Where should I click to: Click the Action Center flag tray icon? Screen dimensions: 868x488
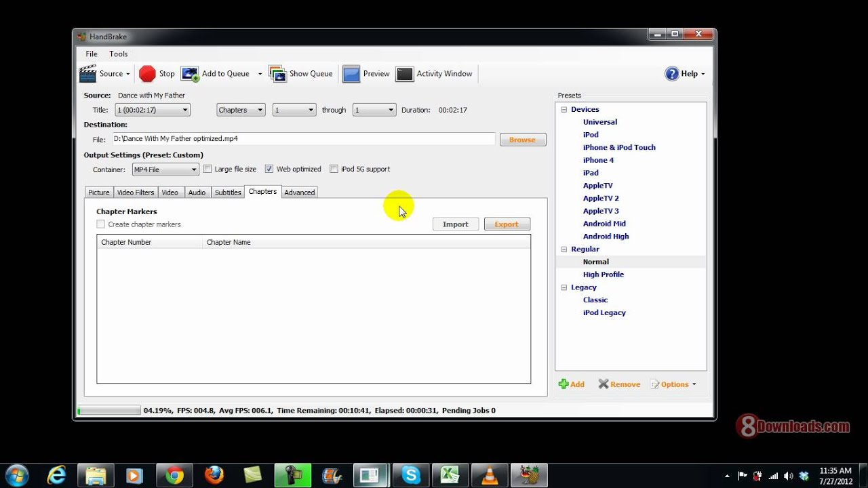pyautogui.click(x=743, y=476)
